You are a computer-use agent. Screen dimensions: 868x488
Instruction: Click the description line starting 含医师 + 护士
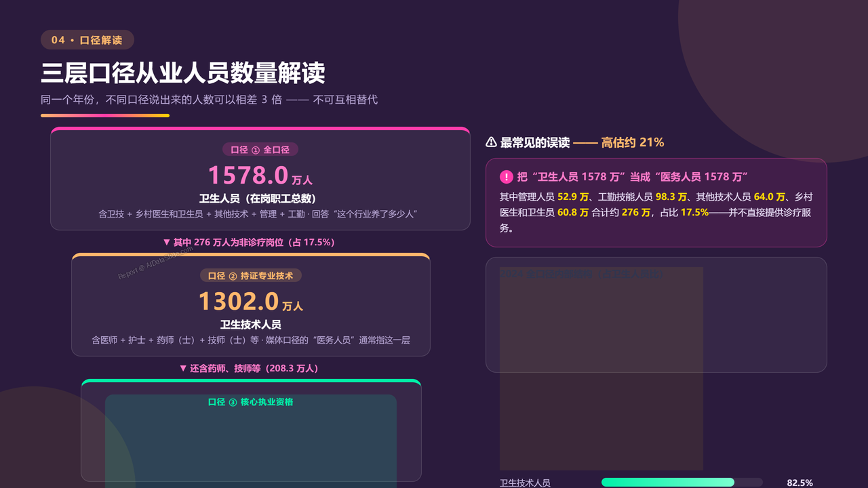(x=251, y=340)
